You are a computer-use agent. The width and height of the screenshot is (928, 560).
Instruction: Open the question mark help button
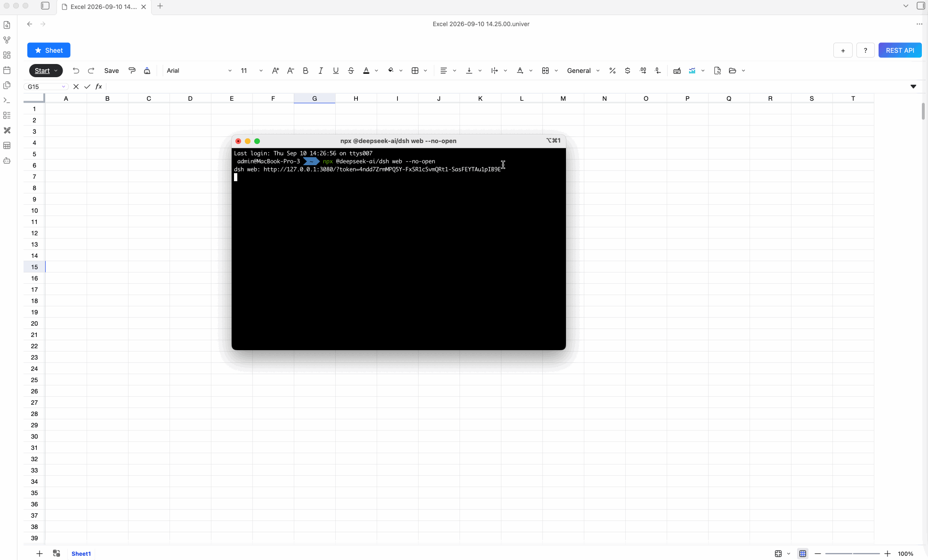point(865,50)
